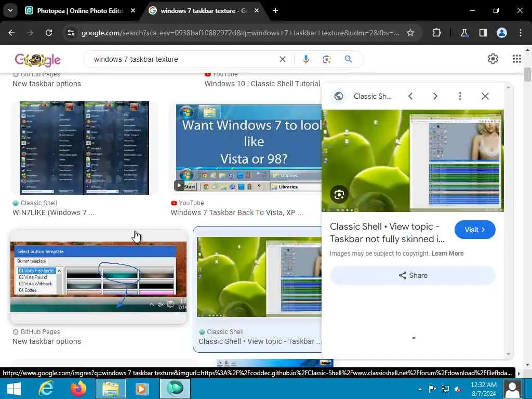Open the taskbar clock 12:32 AM

tap(484, 389)
